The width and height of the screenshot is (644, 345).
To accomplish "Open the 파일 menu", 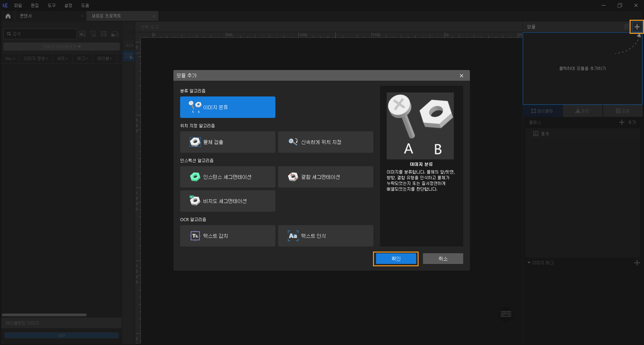I will point(18,5).
